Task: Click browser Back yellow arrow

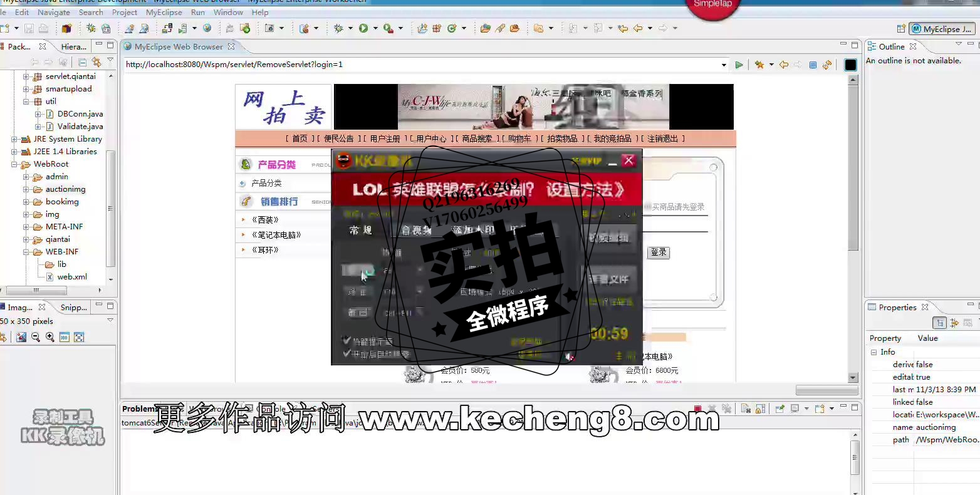Action: 784,65
